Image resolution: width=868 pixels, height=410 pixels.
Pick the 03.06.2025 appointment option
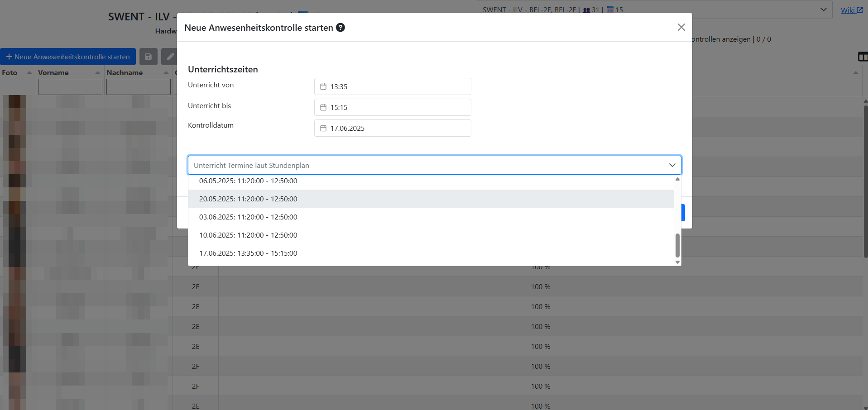pos(248,217)
